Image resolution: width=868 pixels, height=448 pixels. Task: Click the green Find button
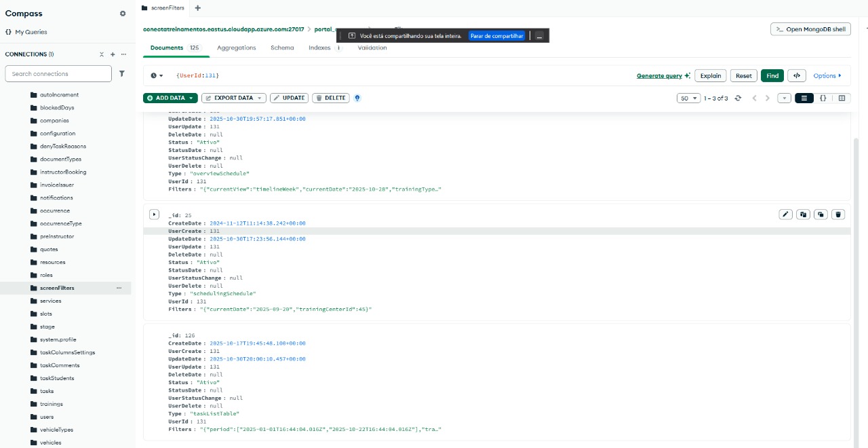(x=772, y=76)
